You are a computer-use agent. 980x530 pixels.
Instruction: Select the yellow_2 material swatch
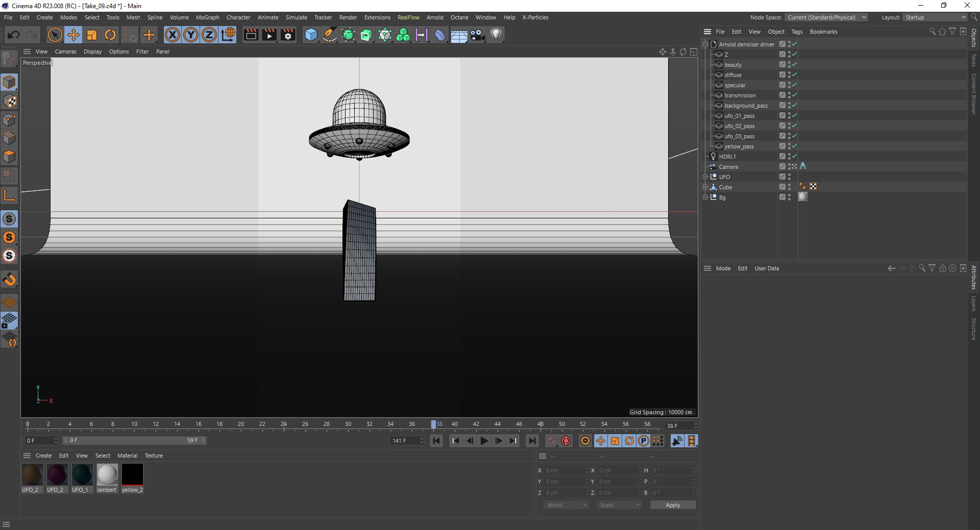click(132, 474)
